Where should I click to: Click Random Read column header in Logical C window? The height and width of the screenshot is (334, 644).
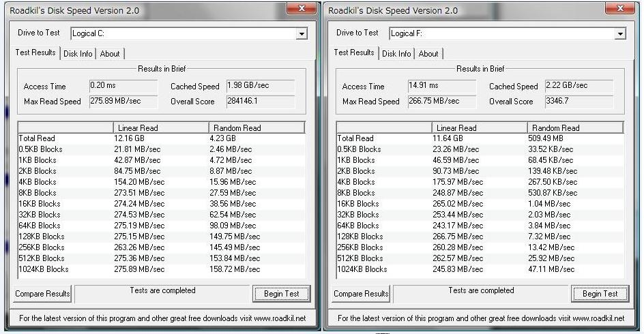[x=257, y=128]
